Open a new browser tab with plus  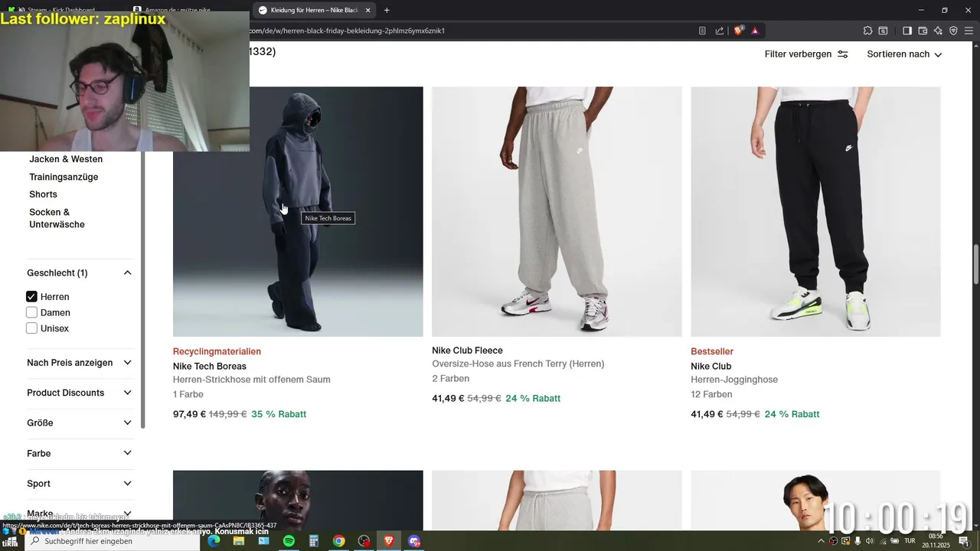tap(387, 10)
